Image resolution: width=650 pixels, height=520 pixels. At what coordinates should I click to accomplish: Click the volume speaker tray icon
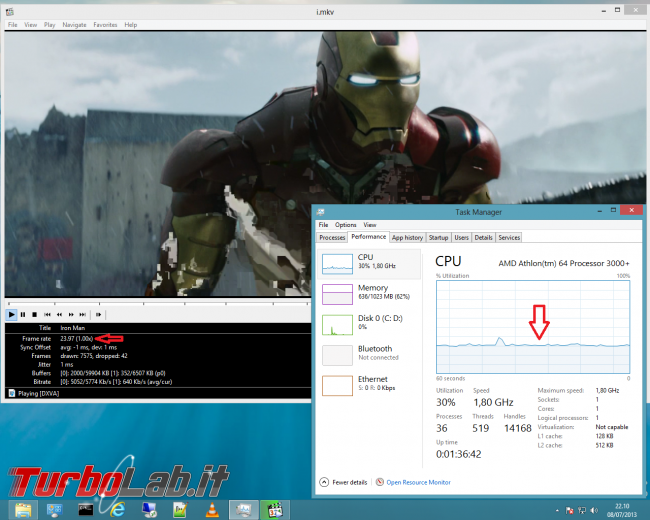click(x=594, y=510)
